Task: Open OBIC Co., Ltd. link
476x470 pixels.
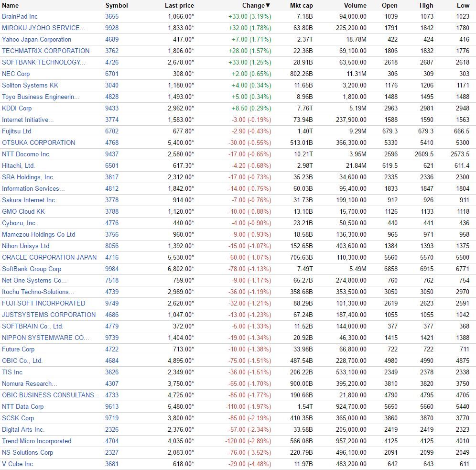Action: point(22,361)
